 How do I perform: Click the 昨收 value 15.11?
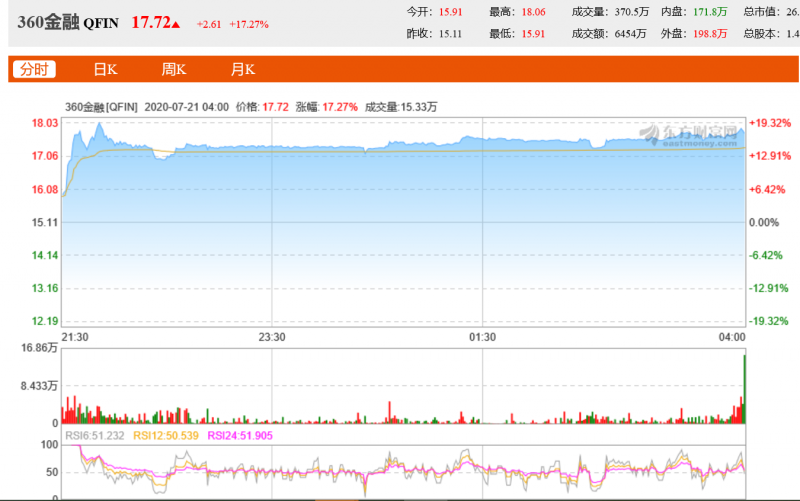(451, 34)
